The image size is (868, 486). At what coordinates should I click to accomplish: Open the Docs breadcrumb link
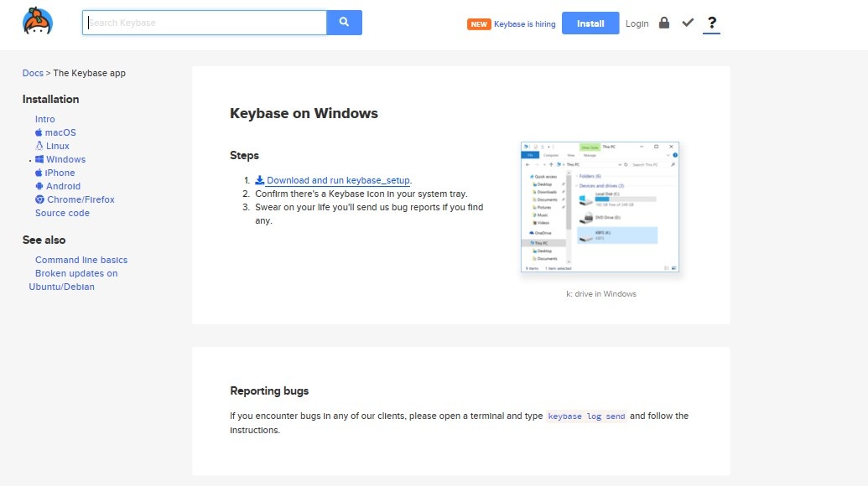point(32,73)
